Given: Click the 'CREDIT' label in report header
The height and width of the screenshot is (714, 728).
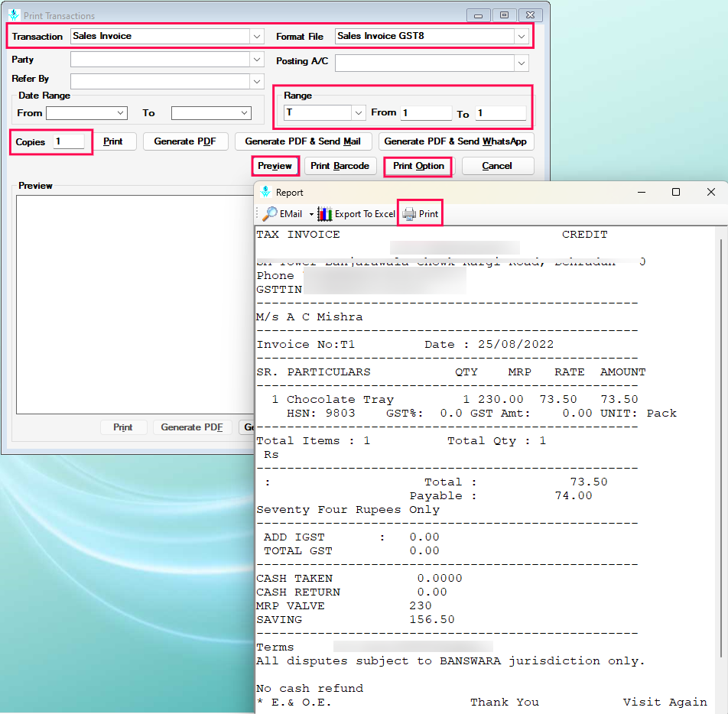Looking at the screenshot, I should coord(584,235).
